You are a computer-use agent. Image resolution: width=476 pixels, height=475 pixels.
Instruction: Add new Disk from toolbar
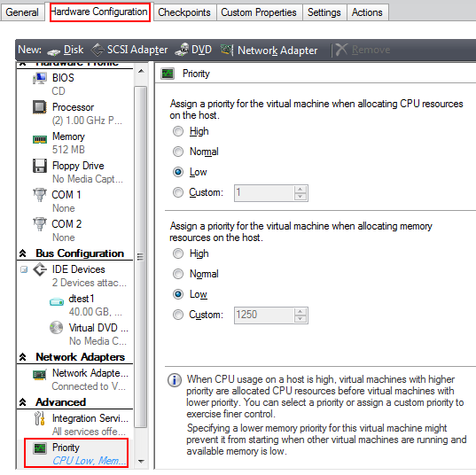tap(66, 50)
